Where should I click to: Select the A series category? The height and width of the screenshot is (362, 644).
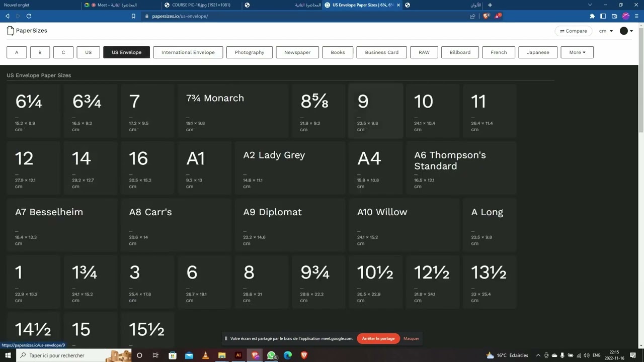17,52
